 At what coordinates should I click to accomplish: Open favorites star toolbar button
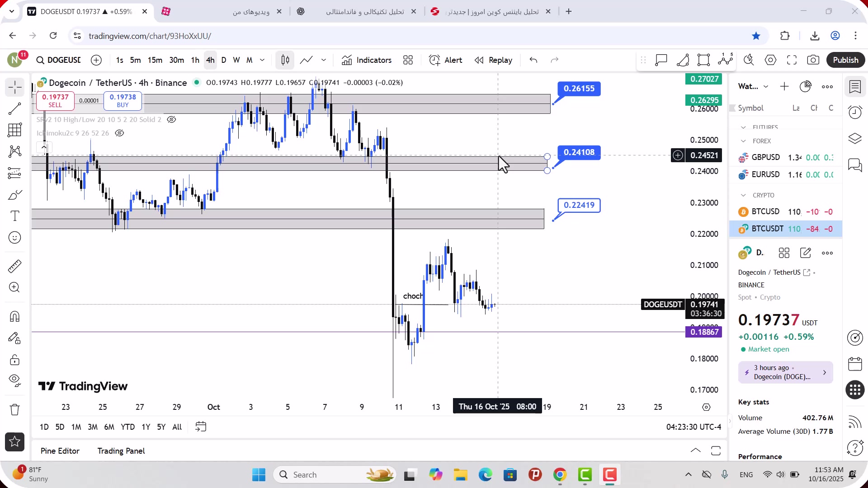[15, 442]
